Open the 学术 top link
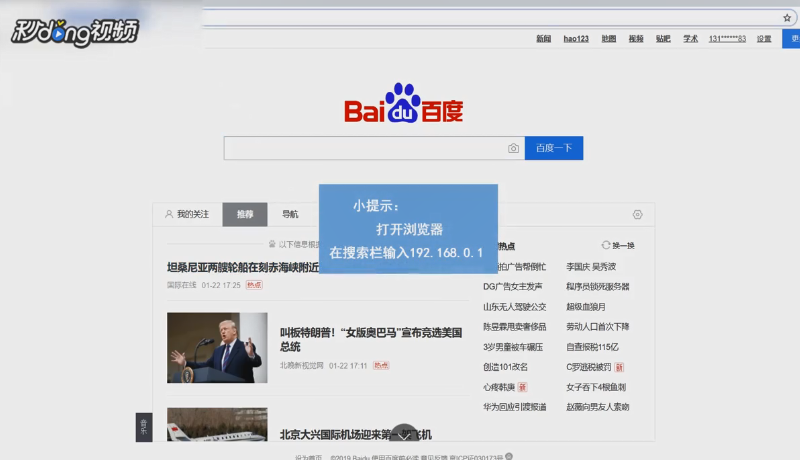 690,39
